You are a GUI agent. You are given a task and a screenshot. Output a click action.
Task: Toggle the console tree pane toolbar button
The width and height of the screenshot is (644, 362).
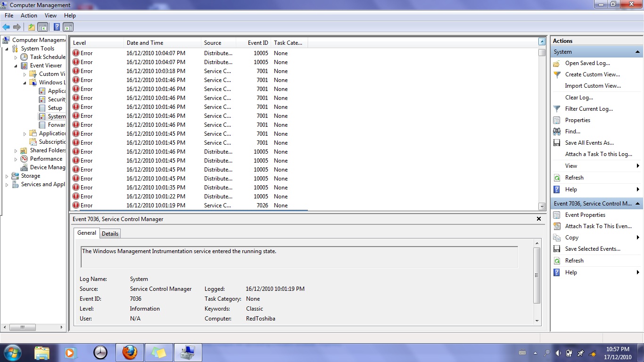(x=42, y=27)
